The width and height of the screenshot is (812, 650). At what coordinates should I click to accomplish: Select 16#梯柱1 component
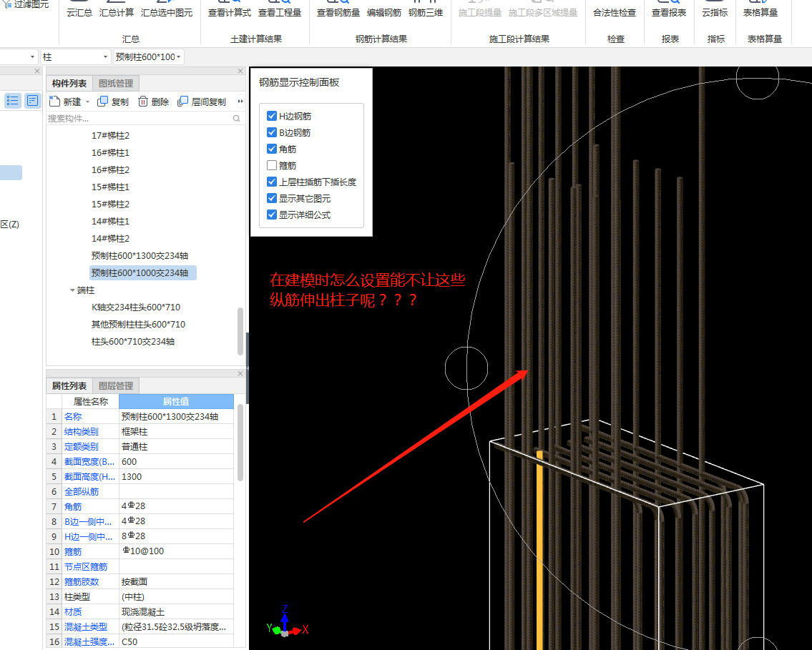(x=110, y=152)
